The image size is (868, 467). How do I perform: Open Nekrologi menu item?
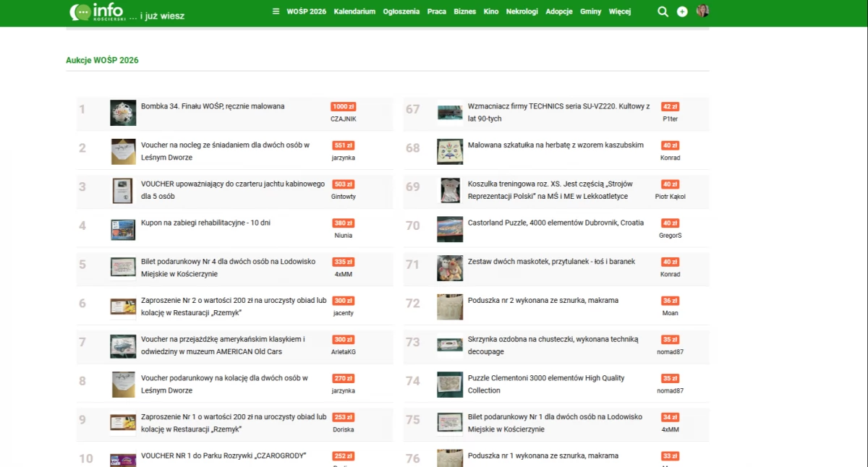pos(522,12)
